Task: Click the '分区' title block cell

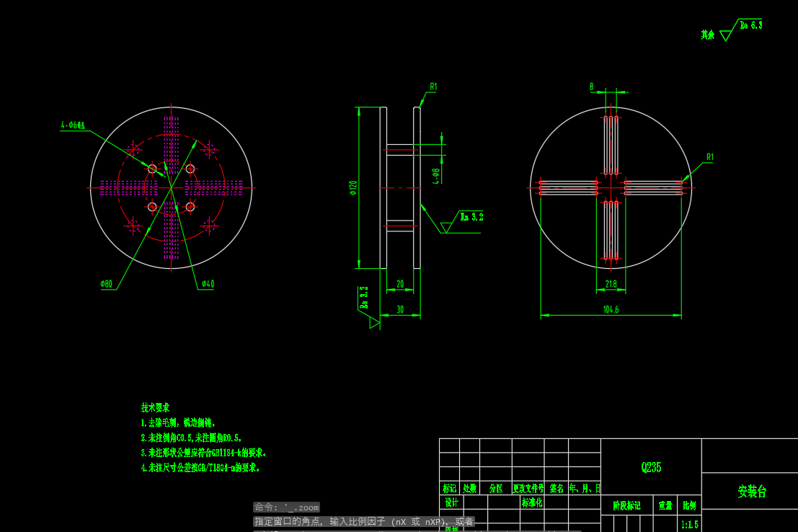Action: [496, 489]
